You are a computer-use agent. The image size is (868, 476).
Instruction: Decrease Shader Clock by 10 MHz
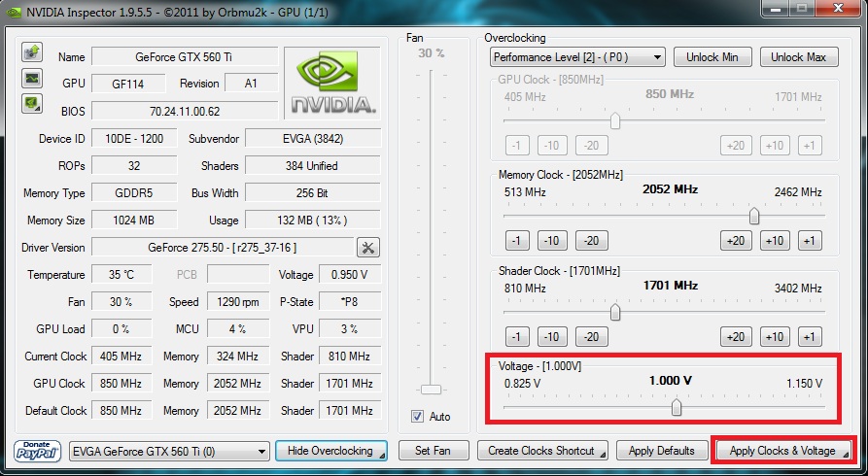551,336
